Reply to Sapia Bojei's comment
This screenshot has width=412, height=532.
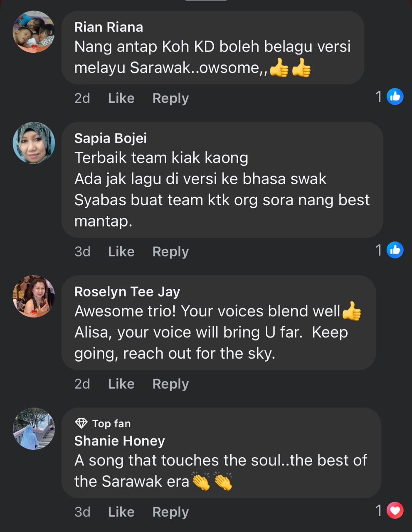coord(170,251)
